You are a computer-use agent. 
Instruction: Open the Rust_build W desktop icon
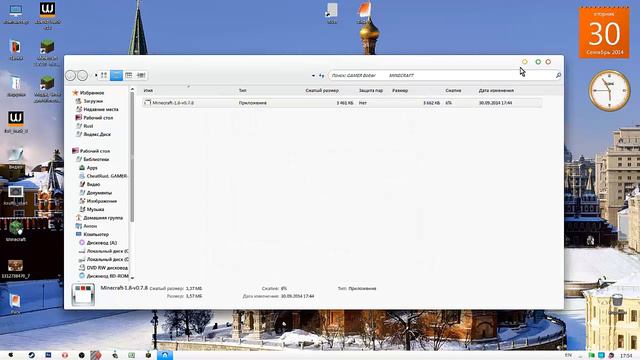16,122
